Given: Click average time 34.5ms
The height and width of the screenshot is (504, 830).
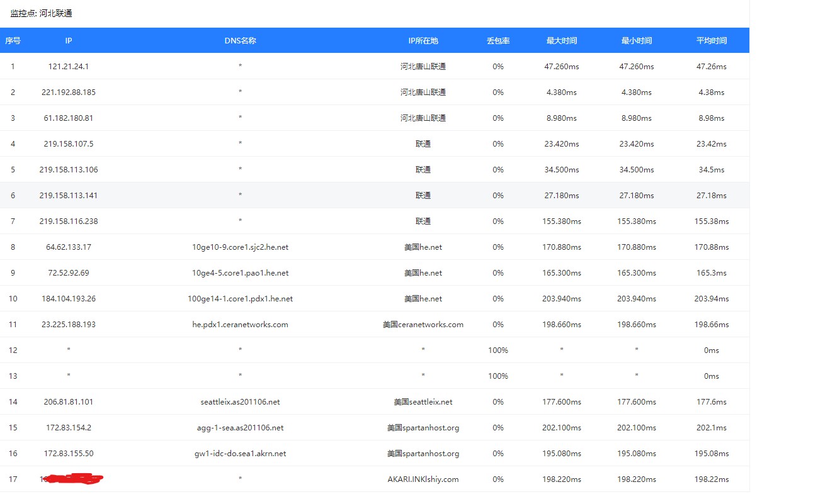Looking at the screenshot, I should coord(712,169).
